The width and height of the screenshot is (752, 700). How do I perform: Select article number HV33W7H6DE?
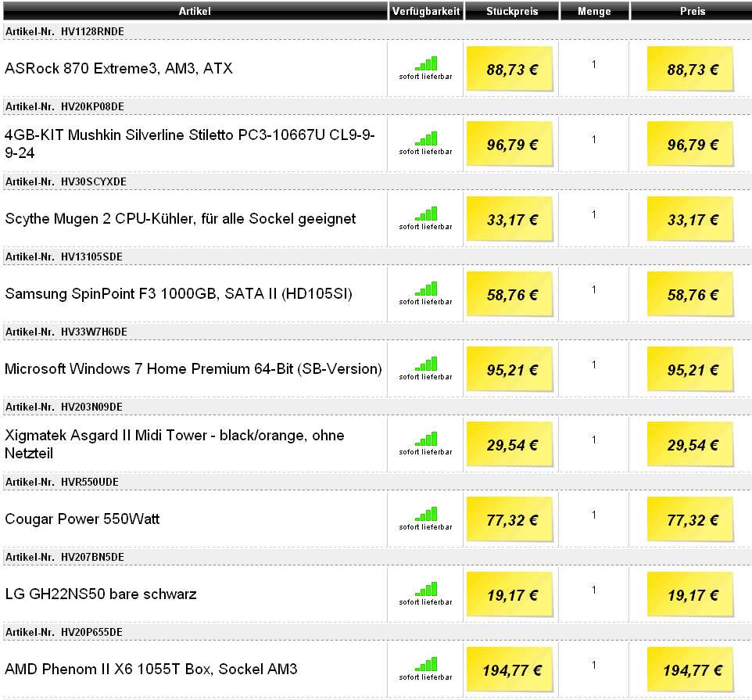click(94, 332)
